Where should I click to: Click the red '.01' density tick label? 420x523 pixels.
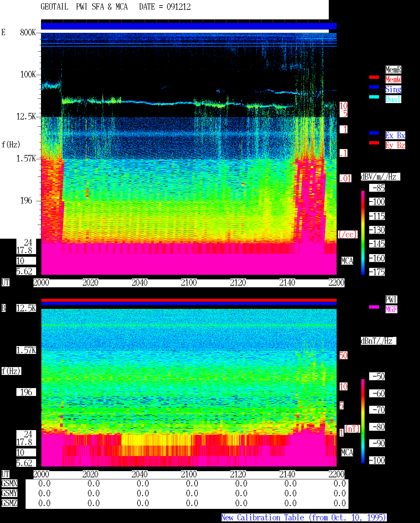coord(346,179)
